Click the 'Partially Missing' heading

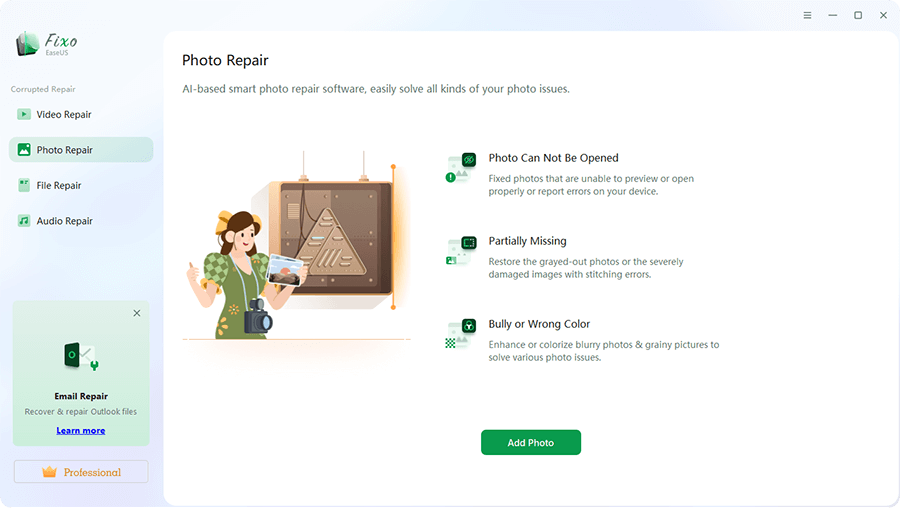pyautogui.click(x=527, y=241)
